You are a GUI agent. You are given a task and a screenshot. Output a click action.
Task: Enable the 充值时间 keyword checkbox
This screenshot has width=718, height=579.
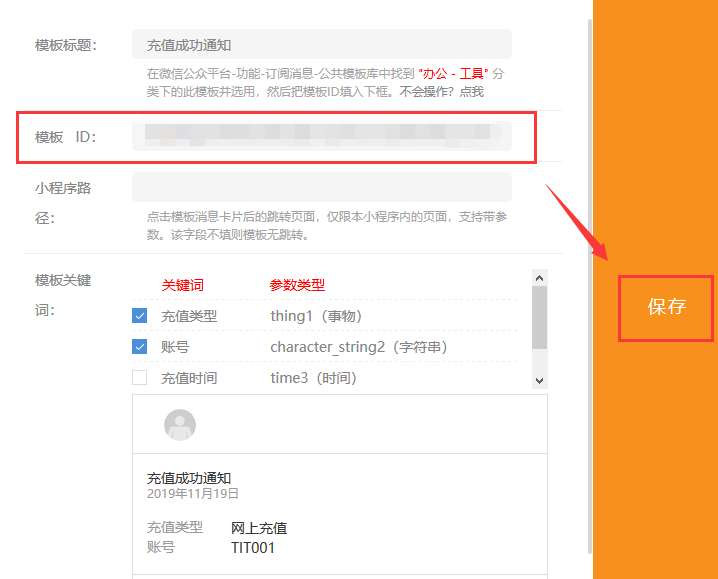pyautogui.click(x=140, y=378)
